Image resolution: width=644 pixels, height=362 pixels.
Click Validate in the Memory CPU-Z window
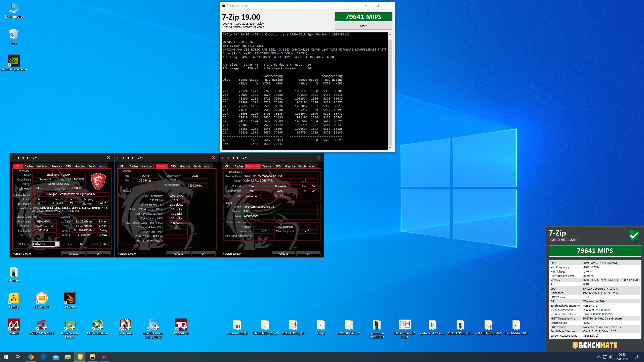pos(178,254)
